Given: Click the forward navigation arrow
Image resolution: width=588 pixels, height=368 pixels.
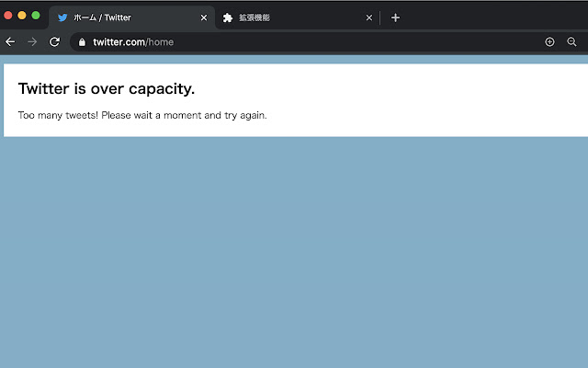Looking at the screenshot, I should [x=32, y=41].
